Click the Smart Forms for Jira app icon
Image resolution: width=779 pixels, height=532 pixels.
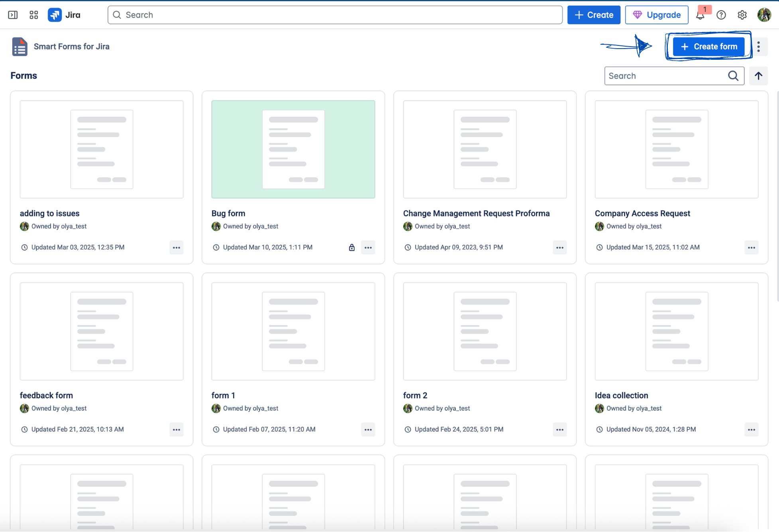click(20, 47)
